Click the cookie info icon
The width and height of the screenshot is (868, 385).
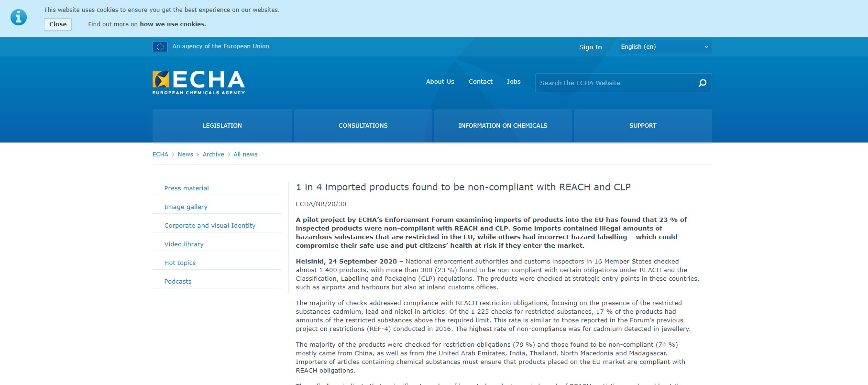[19, 17]
